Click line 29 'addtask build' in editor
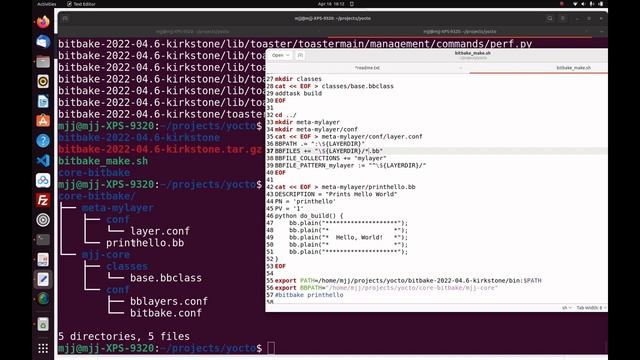 (x=298, y=93)
